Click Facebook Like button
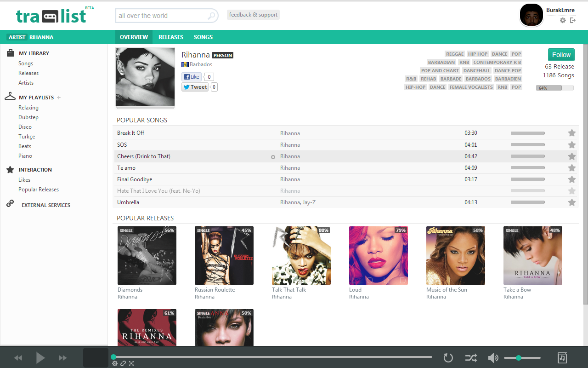This screenshot has width=588, height=368. point(192,77)
